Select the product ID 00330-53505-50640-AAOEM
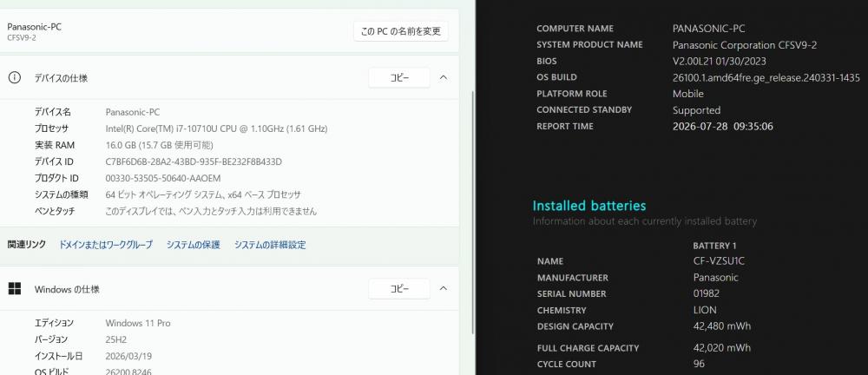This screenshot has width=868, height=375. [x=163, y=178]
